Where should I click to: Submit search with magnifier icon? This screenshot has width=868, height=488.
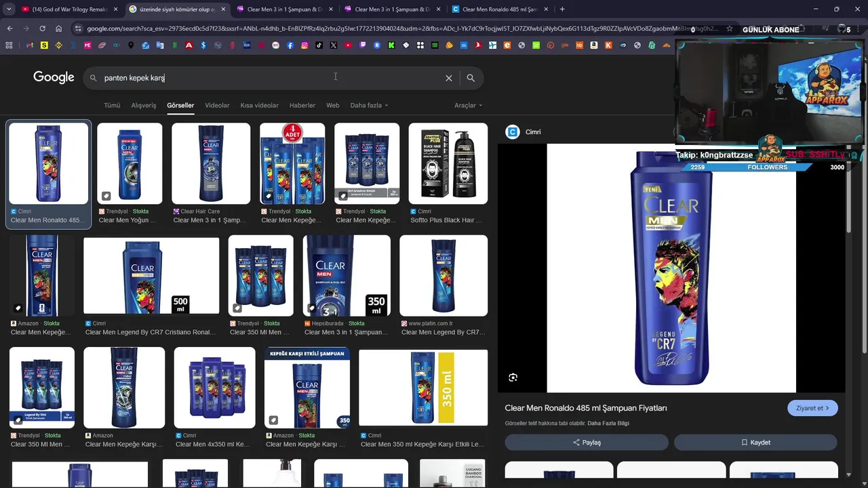471,78
